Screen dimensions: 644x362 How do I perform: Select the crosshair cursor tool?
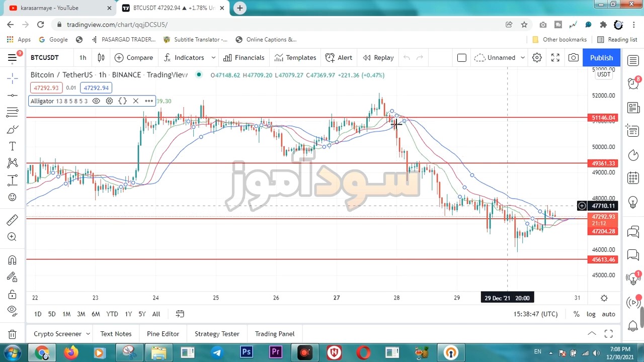click(13, 78)
